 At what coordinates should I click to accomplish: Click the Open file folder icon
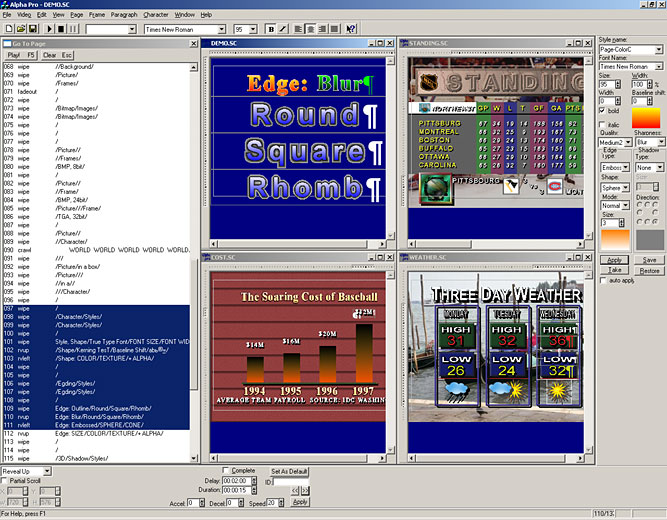coord(20,30)
